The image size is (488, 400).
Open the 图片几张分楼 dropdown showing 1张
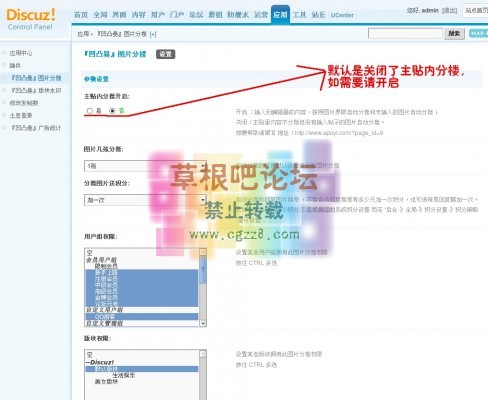[x=145, y=166]
